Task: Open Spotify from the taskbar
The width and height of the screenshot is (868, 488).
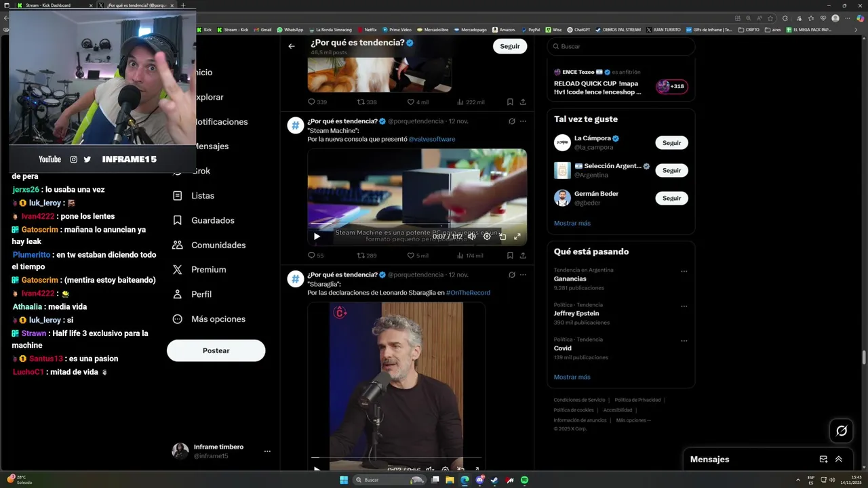Action: click(x=524, y=480)
